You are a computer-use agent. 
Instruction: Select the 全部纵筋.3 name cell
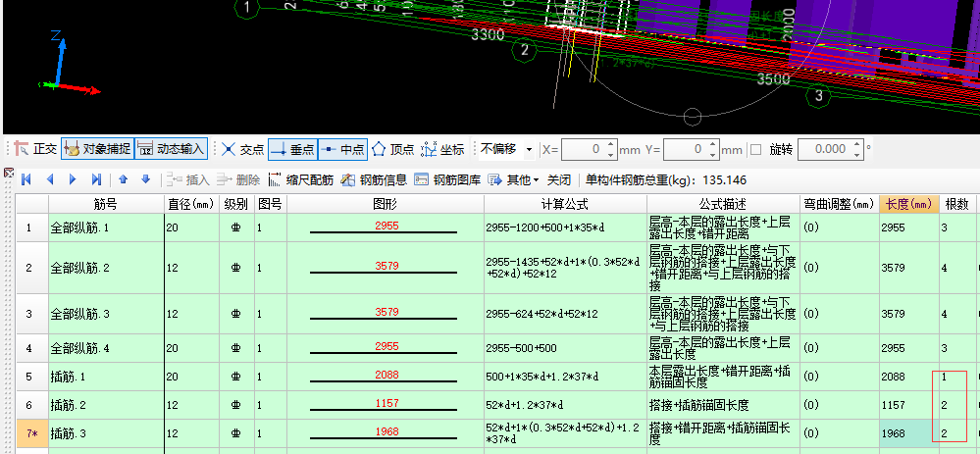pyautogui.click(x=106, y=314)
